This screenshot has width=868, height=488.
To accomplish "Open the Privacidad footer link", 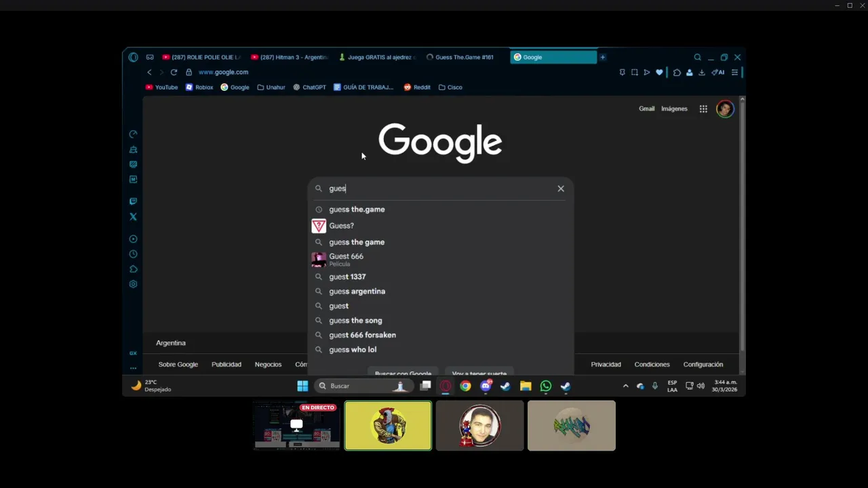I will coord(606,365).
